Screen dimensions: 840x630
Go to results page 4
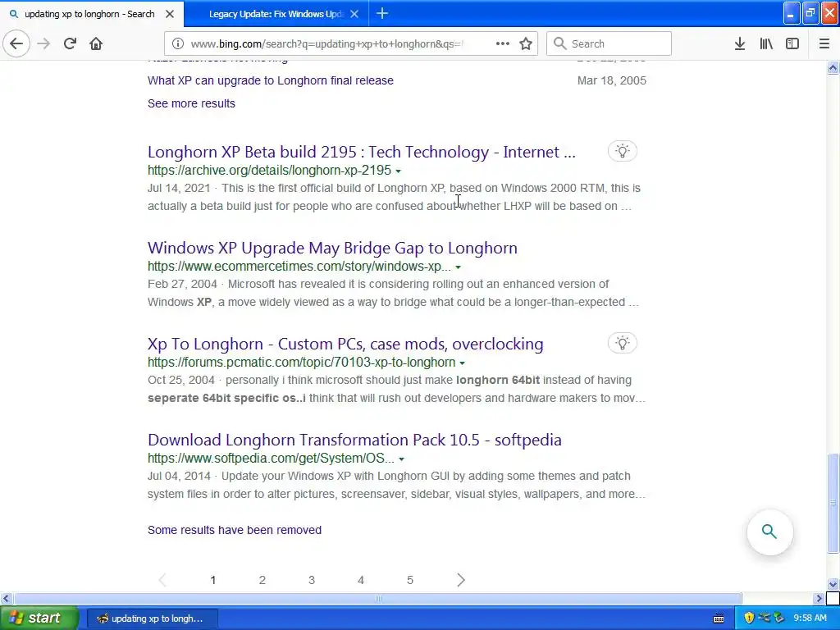[361, 580]
